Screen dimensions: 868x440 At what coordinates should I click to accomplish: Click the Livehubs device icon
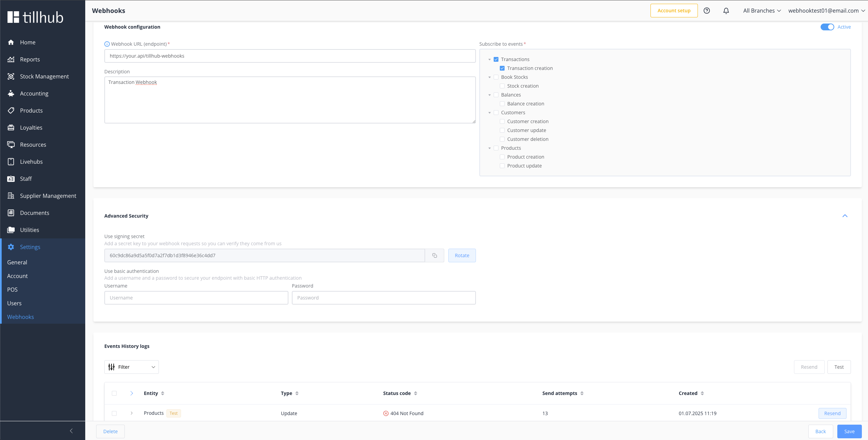[x=11, y=162]
